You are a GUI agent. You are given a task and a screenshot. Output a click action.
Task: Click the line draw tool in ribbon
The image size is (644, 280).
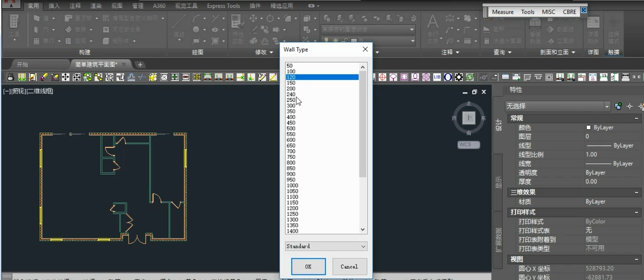coord(179,22)
